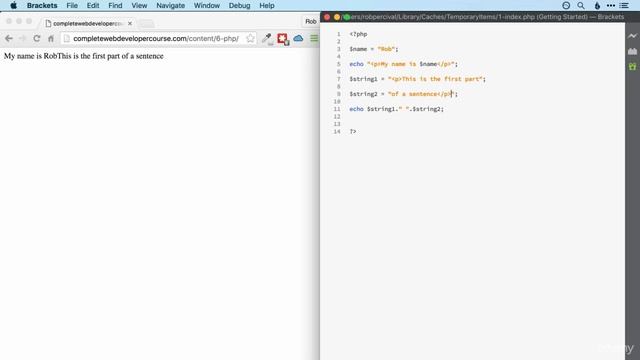Click the browser back arrow

pos(9,38)
